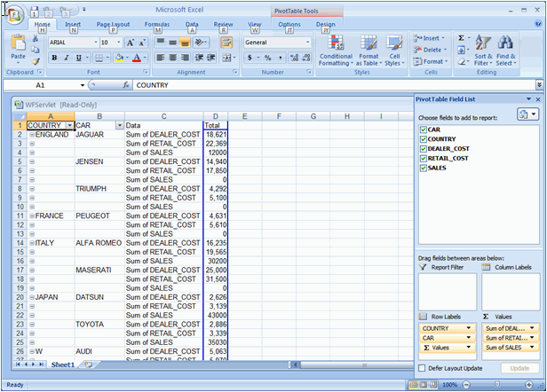Click the Insert Function fx icon
Screen dimensions: 547x392
[x=126, y=85]
